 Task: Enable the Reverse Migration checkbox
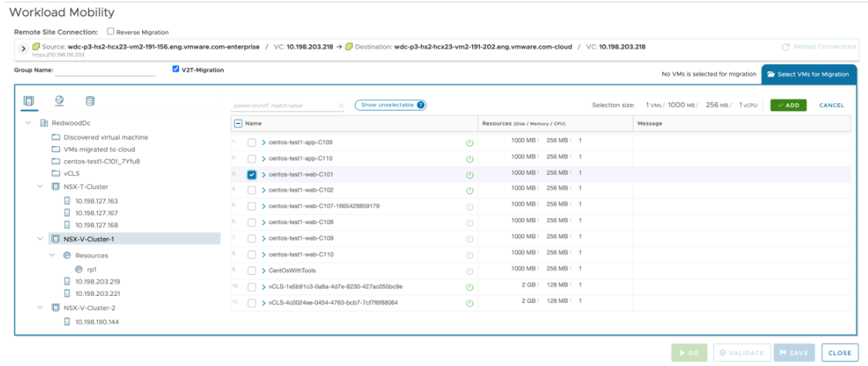coord(110,32)
